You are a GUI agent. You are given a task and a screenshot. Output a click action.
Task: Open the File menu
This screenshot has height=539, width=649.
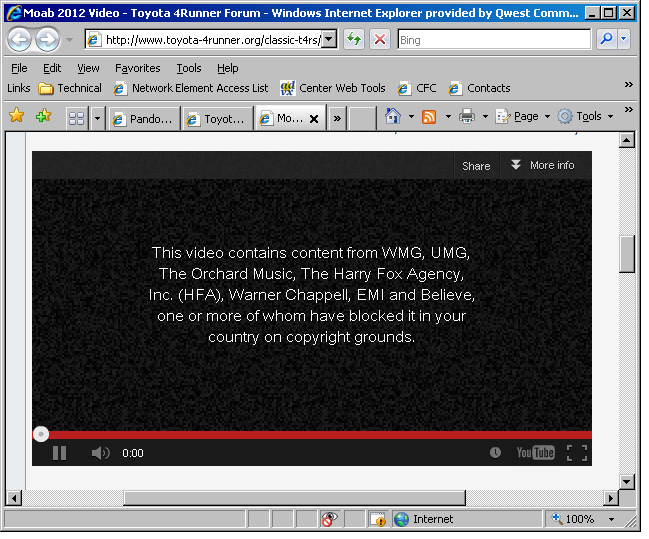tap(19, 68)
